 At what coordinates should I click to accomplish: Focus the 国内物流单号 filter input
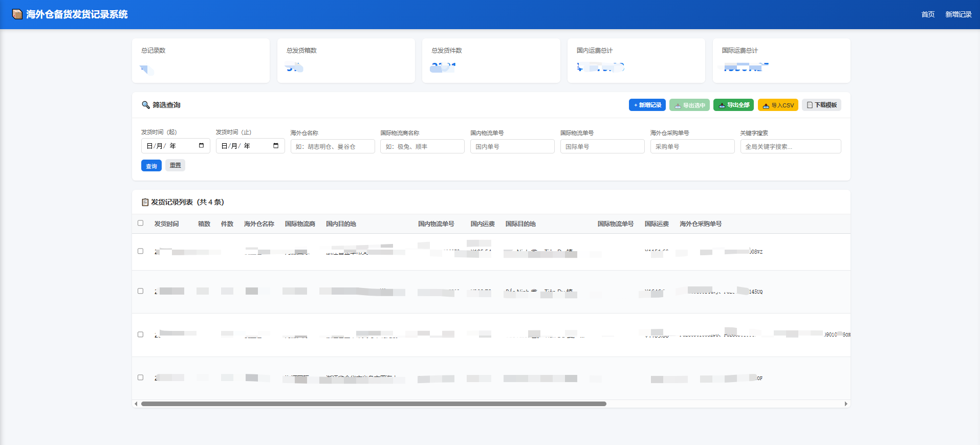click(x=512, y=146)
